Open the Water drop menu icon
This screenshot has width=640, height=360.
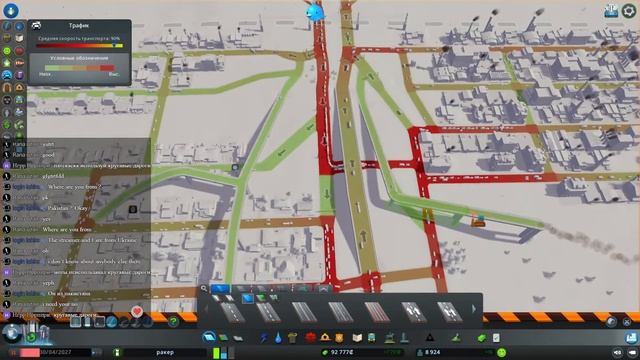pyautogui.click(x=278, y=338)
